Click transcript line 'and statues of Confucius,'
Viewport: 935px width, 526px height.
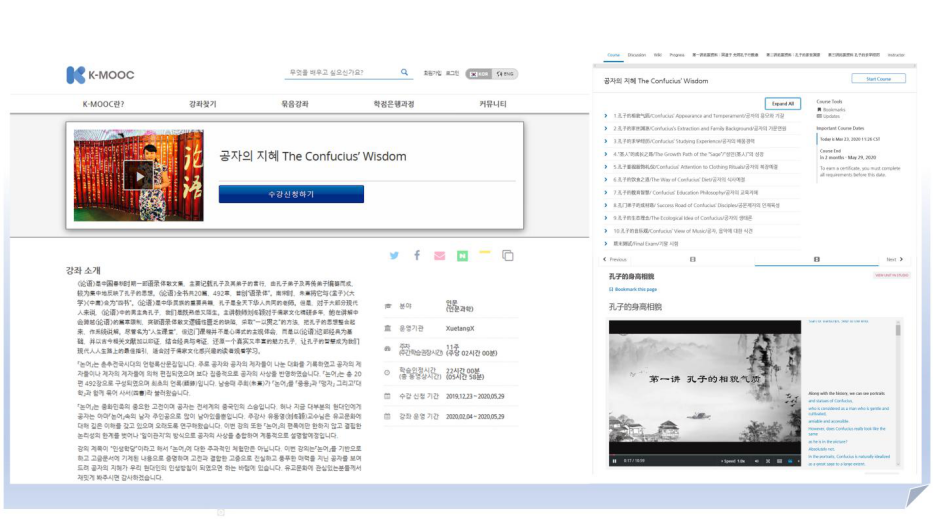(x=830, y=401)
